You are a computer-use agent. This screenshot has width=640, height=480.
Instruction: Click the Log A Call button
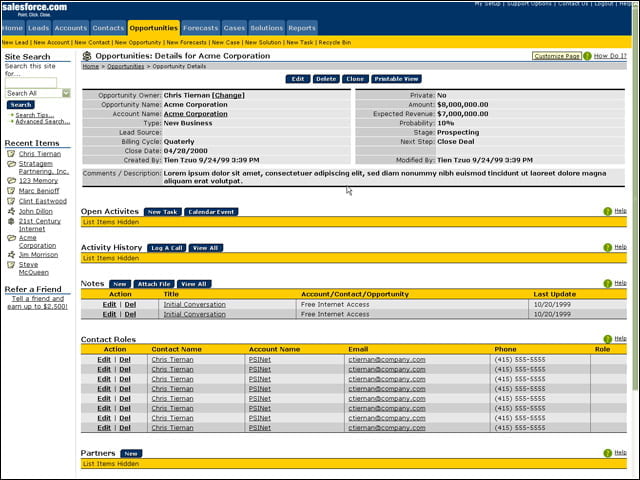click(x=167, y=248)
